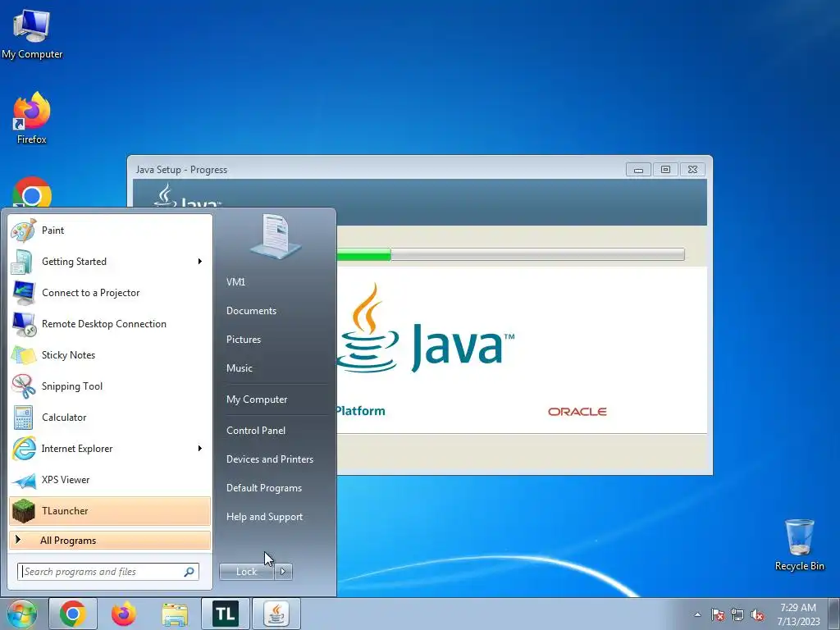
Task: Launch TLauncher from the Start menu
Action: tap(110, 510)
